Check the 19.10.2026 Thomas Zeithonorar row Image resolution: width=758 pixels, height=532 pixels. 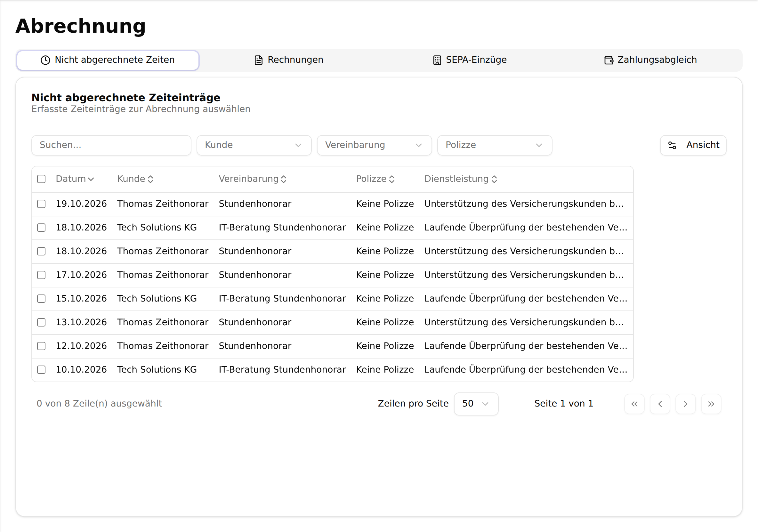point(41,204)
